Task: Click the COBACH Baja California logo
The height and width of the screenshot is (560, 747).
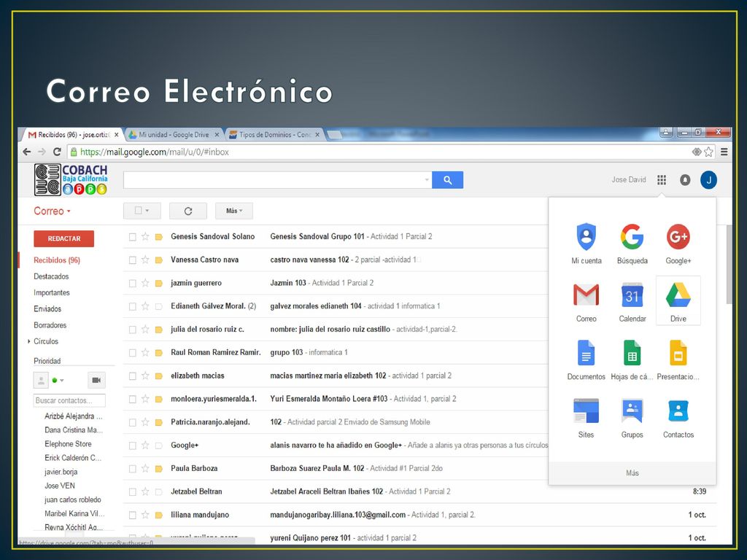Action: [x=71, y=179]
